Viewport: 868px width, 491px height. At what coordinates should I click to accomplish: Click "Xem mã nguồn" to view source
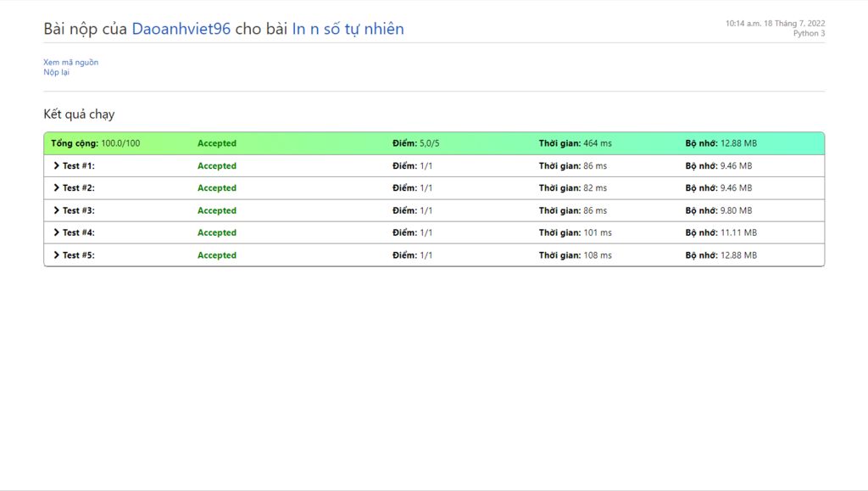(71, 62)
